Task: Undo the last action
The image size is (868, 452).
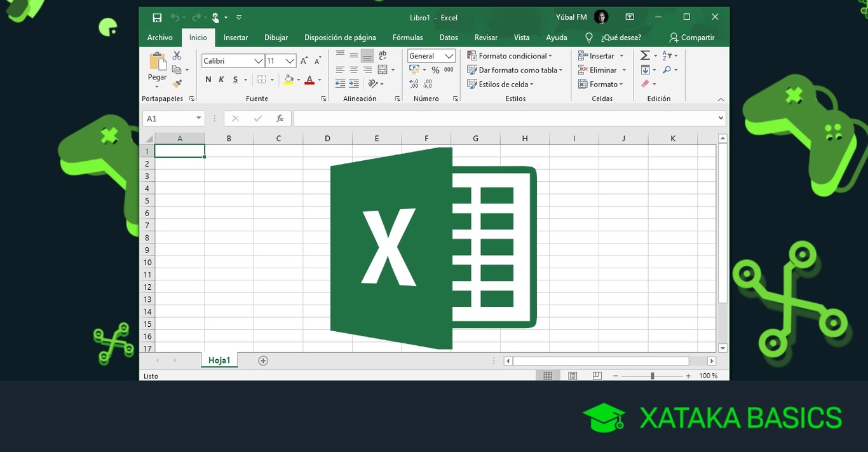Action: (x=175, y=18)
